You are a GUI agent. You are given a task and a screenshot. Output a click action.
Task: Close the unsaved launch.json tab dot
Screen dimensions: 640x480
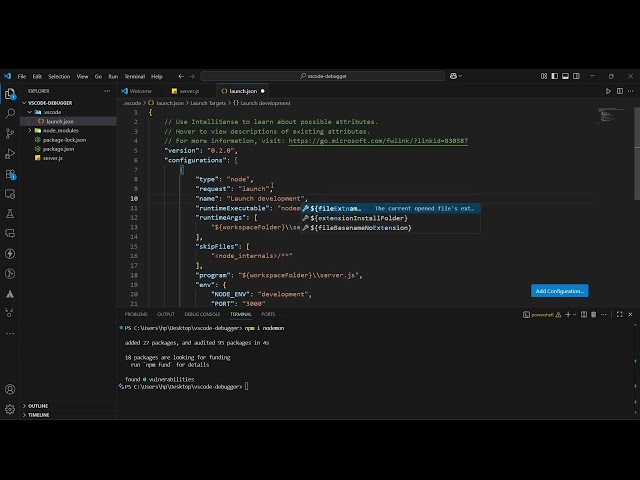coord(262,91)
